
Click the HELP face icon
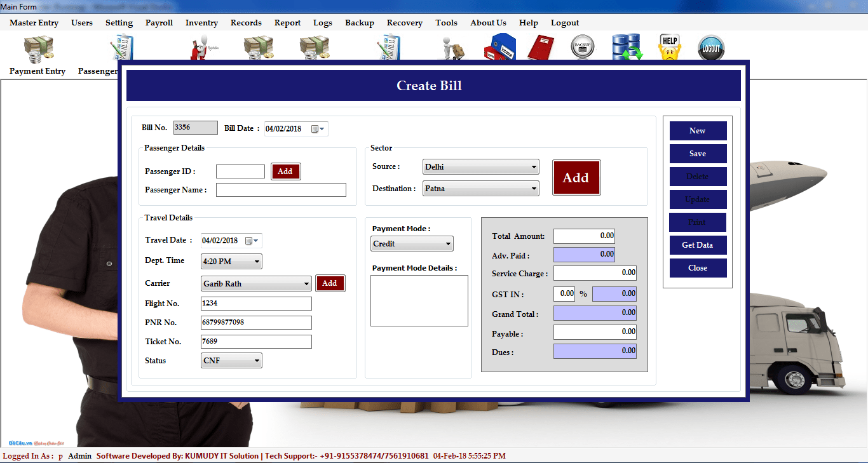(x=669, y=46)
